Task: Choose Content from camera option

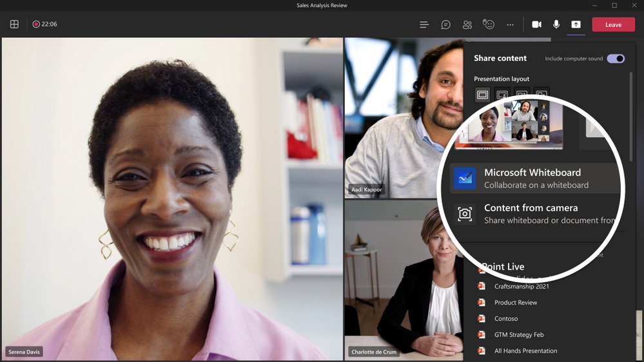Action: pos(532,214)
